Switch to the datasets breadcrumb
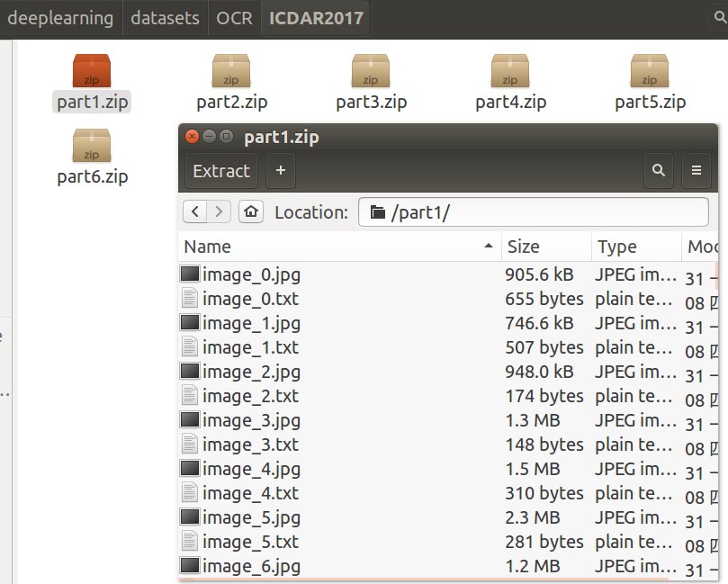728x584 pixels. [x=165, y=16]
